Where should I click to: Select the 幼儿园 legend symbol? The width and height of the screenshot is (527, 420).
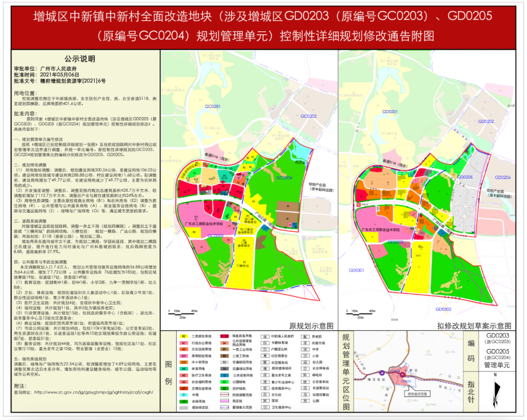point(305,362)
